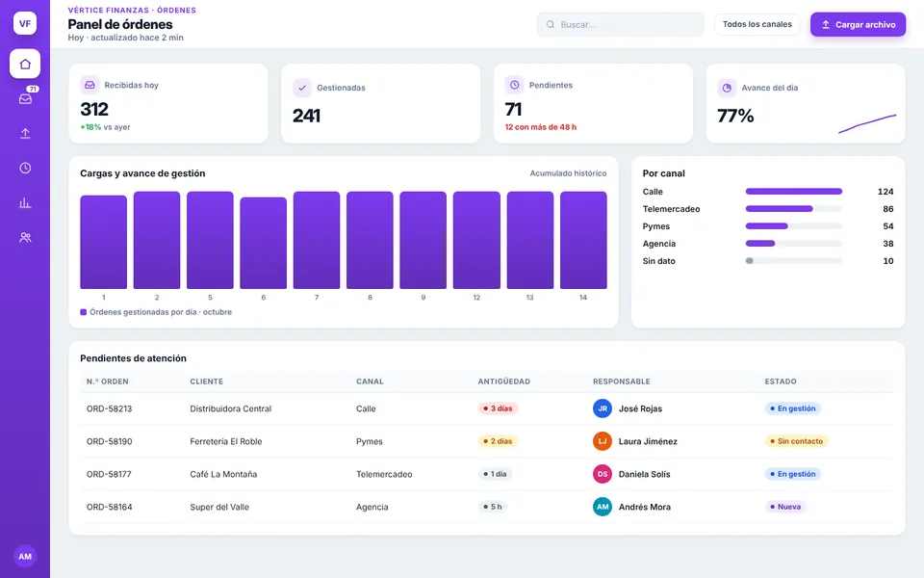Image resolution: width=924 pixels, height=578 pixels.
Task: Click client Café La Montaña
Action: pyautogui.click(x=223, y=474)
